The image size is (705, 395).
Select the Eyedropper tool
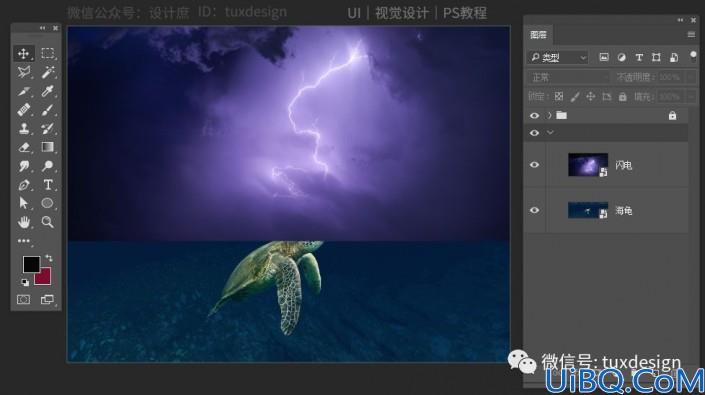point(47,91)
